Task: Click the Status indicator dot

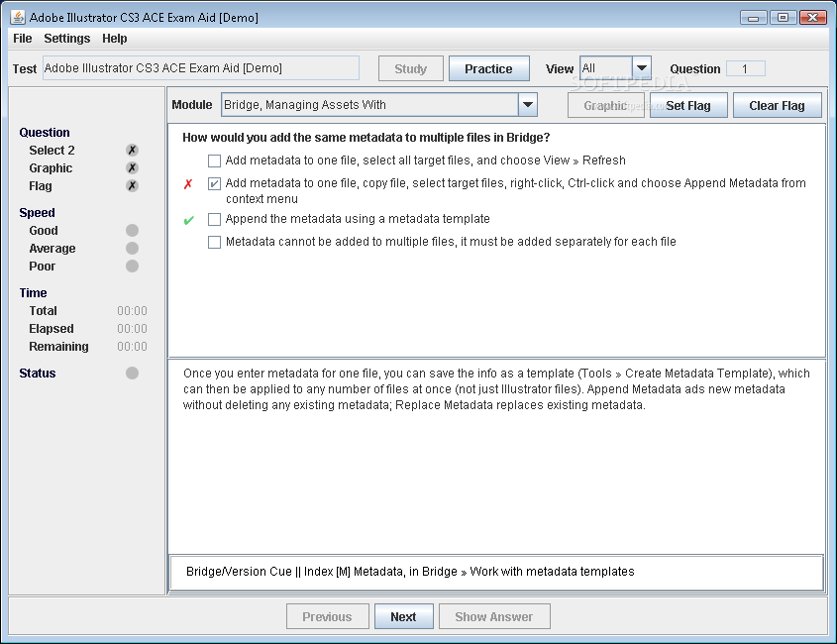Action: [x=133, y=373]
